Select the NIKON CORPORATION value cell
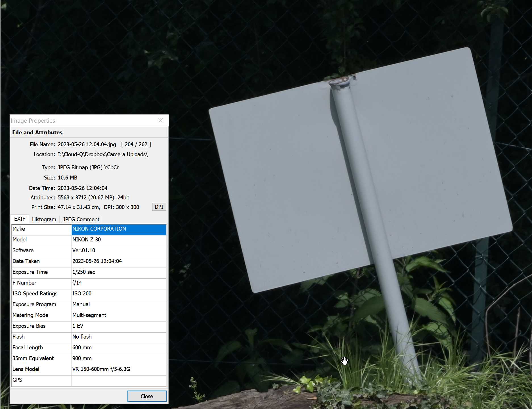Screen dimensions: 532x409 119,229
